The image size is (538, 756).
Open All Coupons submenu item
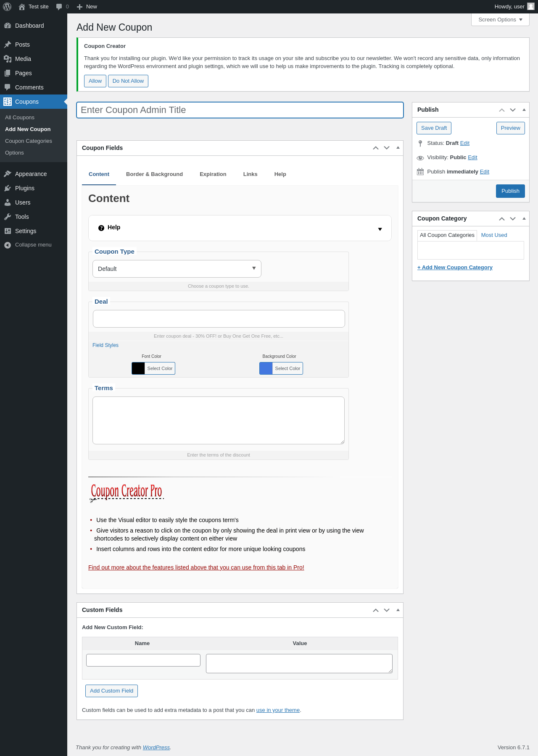[x=20, y=118]
